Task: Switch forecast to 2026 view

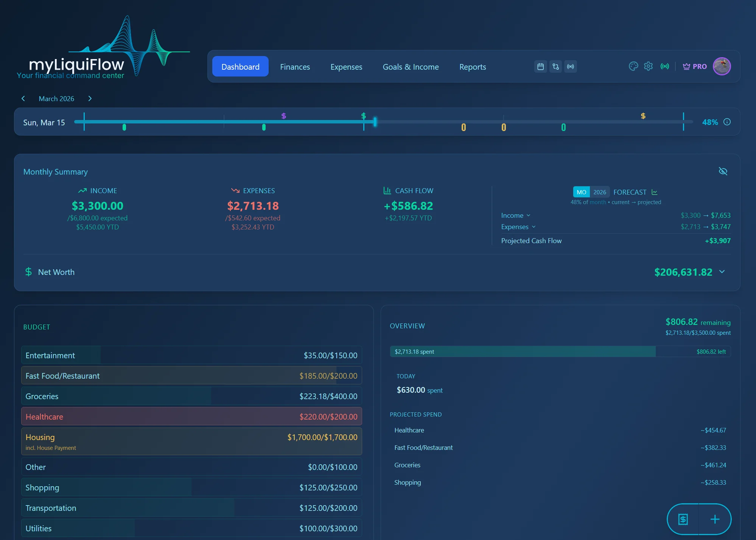Action: [599, 192]
